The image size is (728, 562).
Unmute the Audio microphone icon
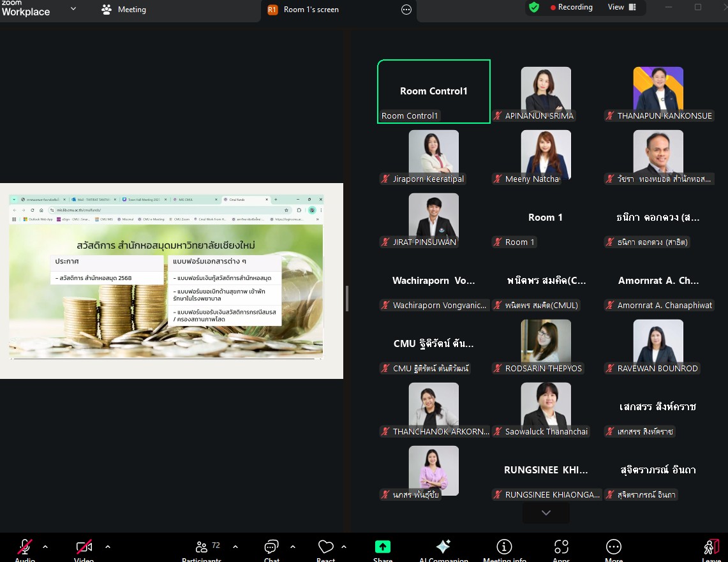(25, 547)
